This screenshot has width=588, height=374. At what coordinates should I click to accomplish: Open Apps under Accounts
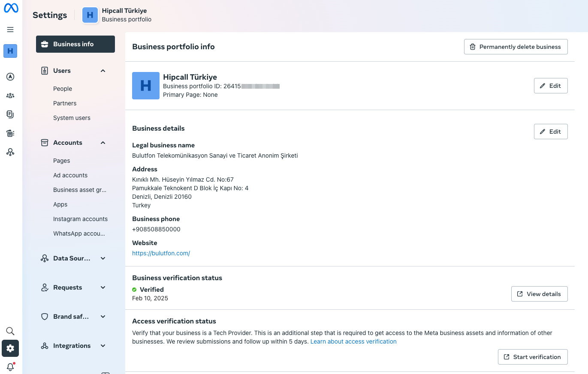tap(60, 204)
